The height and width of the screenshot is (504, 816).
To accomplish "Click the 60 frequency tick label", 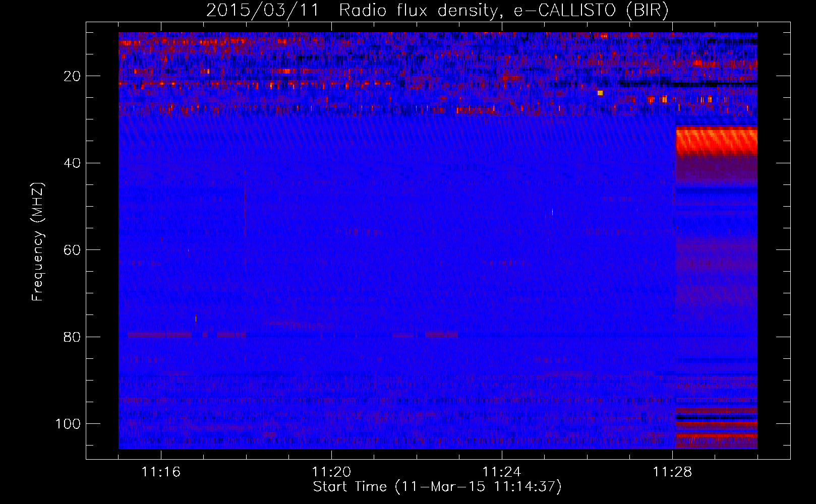I will (x=73, y=250).
